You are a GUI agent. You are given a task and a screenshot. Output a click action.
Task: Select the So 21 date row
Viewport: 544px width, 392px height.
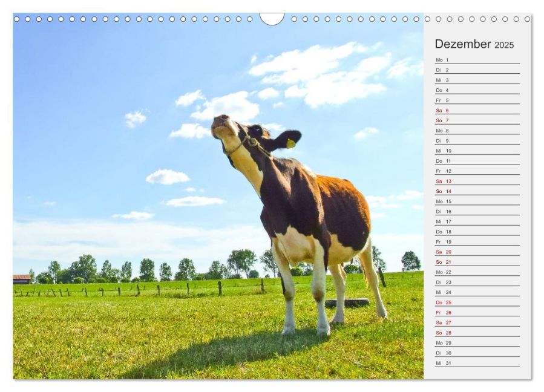pyautogui.click(x=477, y=262)
